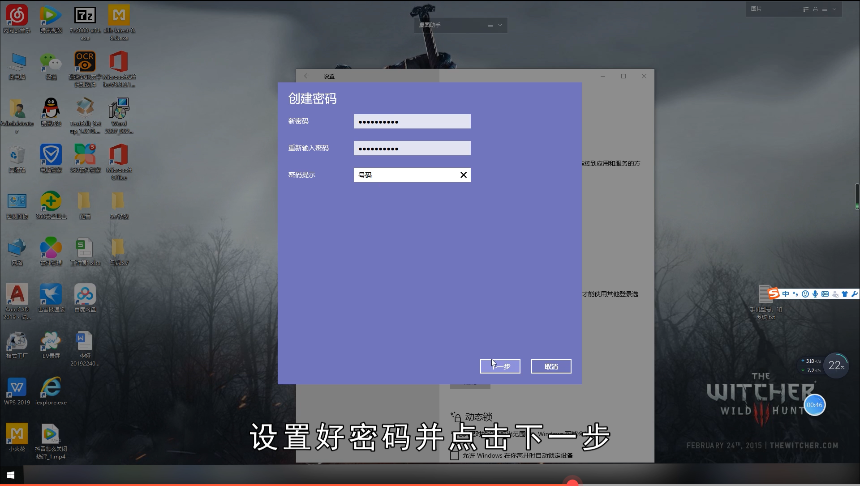Open the wrench toolbox on Sogou toolbar
The image size is (860, 486).
tap(855, 294)
